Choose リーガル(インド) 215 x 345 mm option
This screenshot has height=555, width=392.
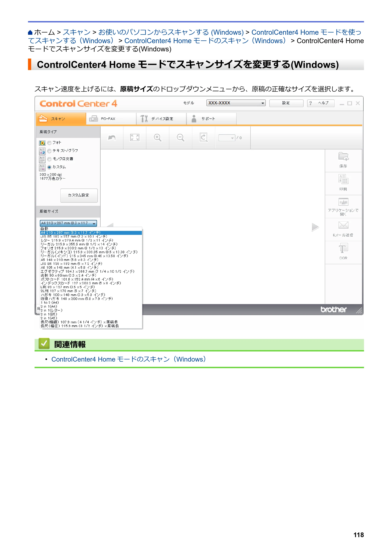point(91,256)
